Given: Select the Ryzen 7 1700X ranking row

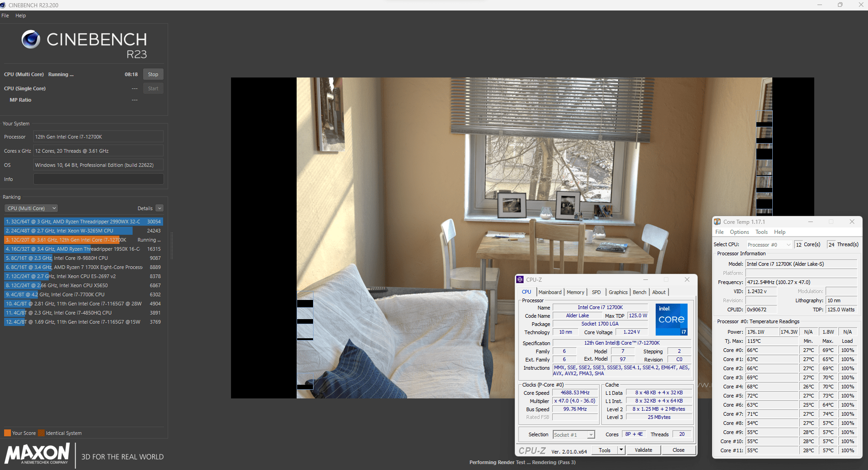Looking at the screenshot, I should 83,267.
